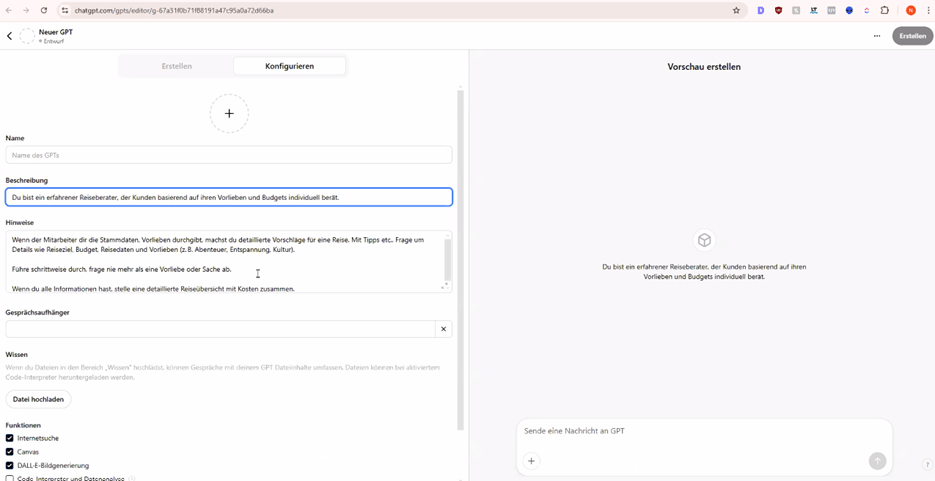The height and width of the screenshot is (481, 935).
Task: Switch to the Erstellen tab
Action: pos(177,66)
